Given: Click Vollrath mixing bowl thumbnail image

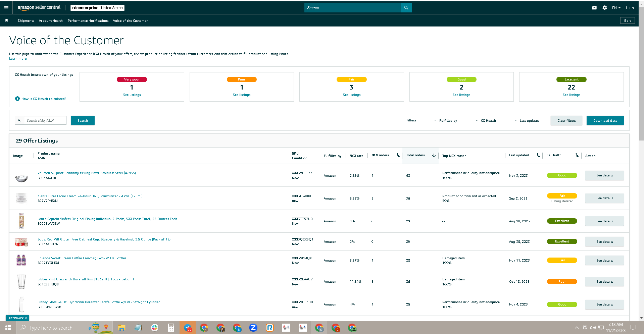Looking at the screenshot, I should tap(21, 178).
